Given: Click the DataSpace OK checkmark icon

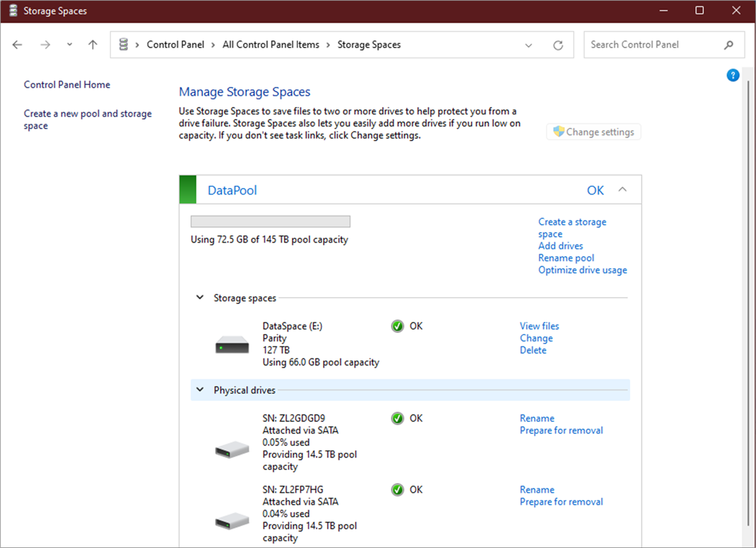Looking at the screenshot, I should pos(397,326).
